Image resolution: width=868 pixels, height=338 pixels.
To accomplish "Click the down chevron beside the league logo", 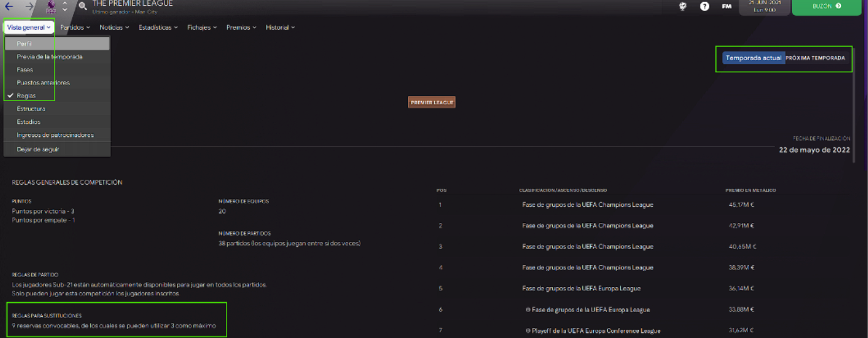I will point(65,10).
